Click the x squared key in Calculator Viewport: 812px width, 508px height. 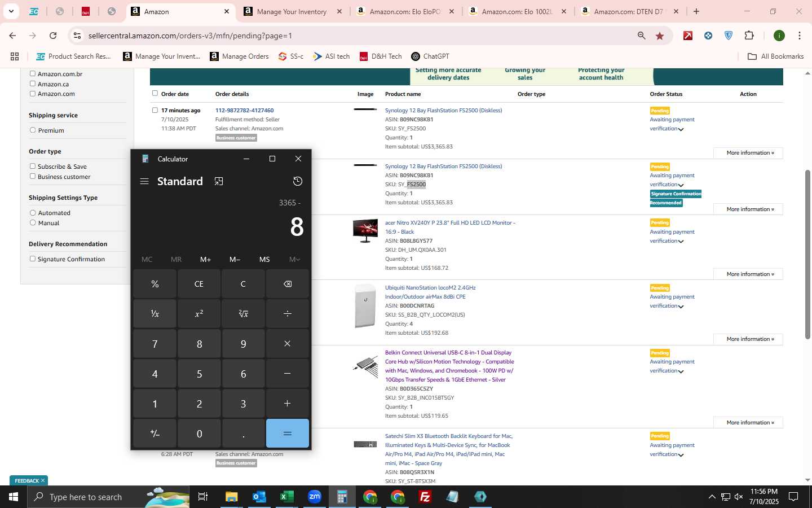(199, 313)
